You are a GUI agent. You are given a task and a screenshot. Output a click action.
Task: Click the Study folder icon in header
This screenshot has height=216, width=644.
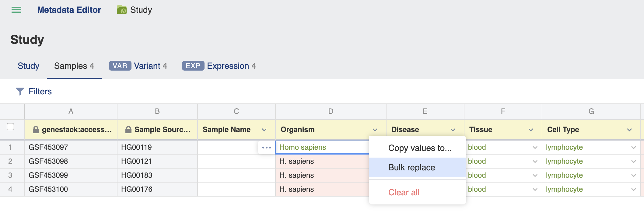click(122, 10)
